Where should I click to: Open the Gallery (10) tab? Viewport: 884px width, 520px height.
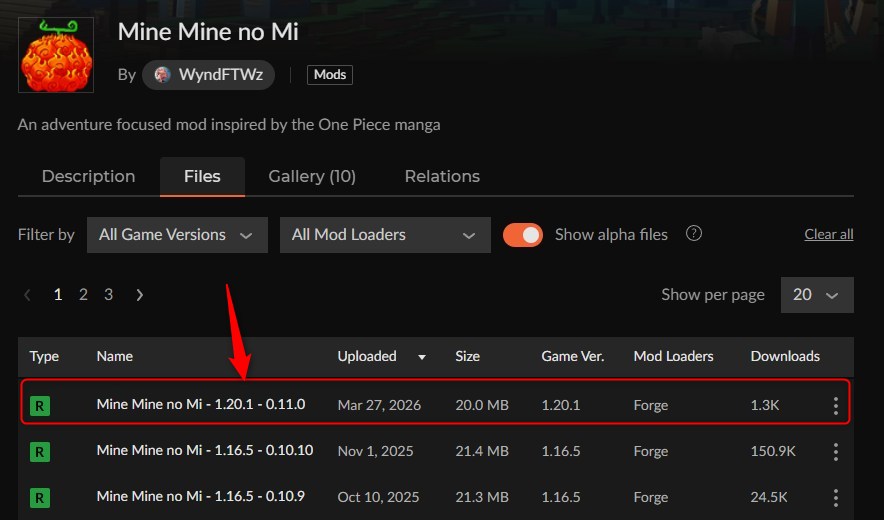coord(312,177)
